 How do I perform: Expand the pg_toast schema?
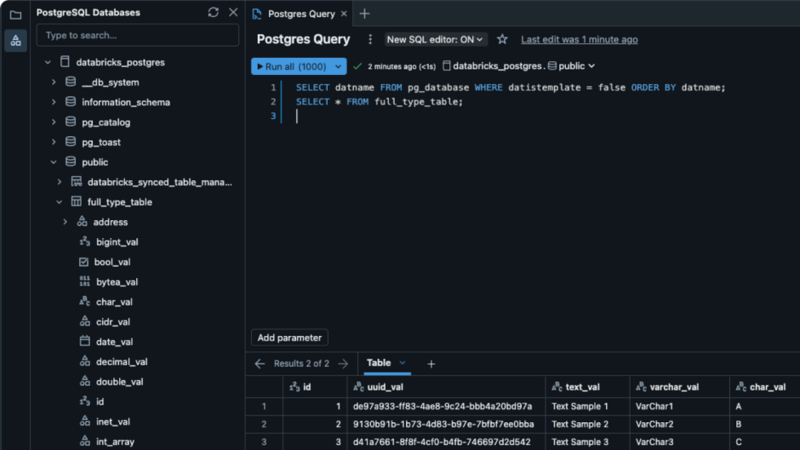(54, 142)
